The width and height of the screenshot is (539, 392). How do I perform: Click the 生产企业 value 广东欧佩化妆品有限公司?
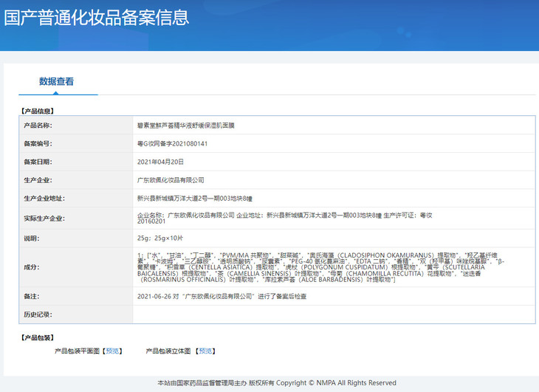pyautogui.click(x=171, y=180)
